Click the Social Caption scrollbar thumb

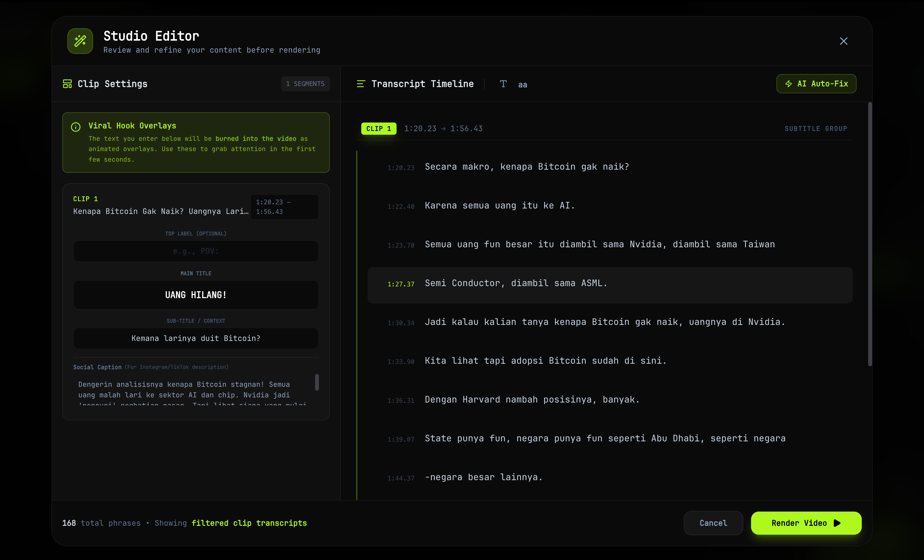(317, 382)
